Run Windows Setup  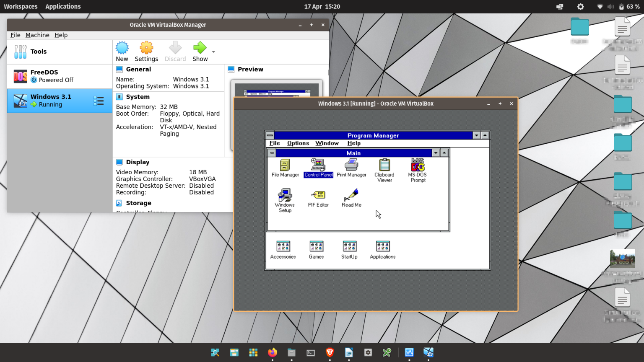click(x=285, y=196)
